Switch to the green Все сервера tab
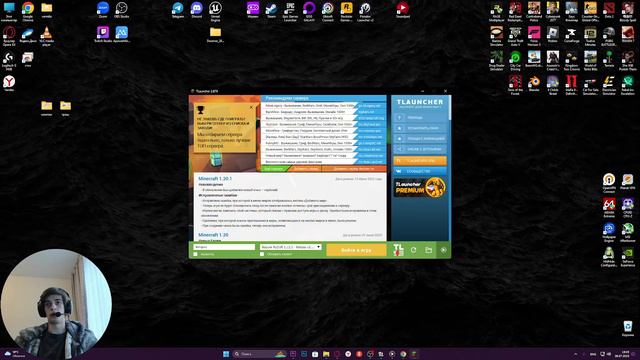Screen dimensions: 640x360 click(274, 169)
